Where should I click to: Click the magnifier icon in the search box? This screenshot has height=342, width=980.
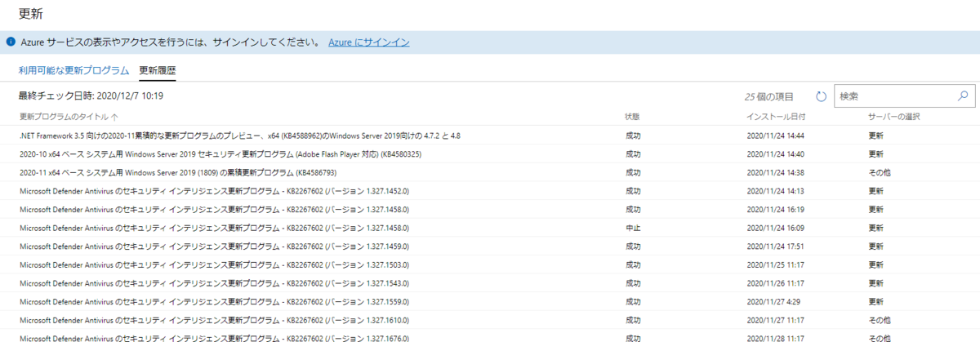962,95
